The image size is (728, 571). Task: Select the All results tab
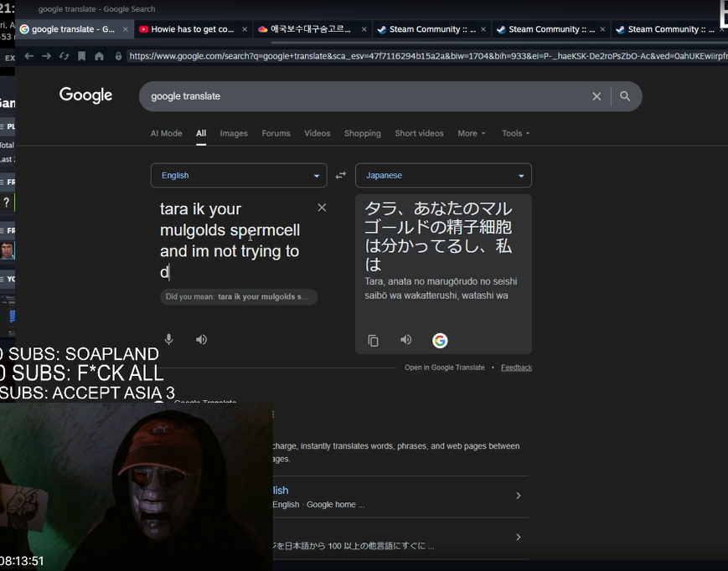tap(201, 133)
